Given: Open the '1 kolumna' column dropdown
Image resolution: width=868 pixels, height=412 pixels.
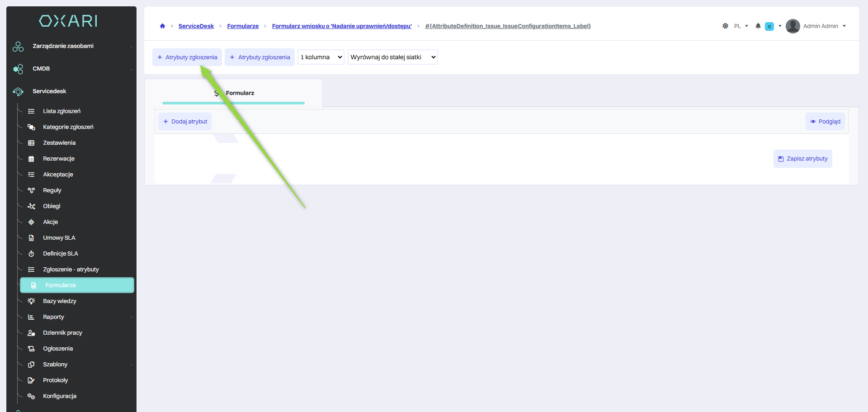Looking at the screenshot, I should coord(321,57).
